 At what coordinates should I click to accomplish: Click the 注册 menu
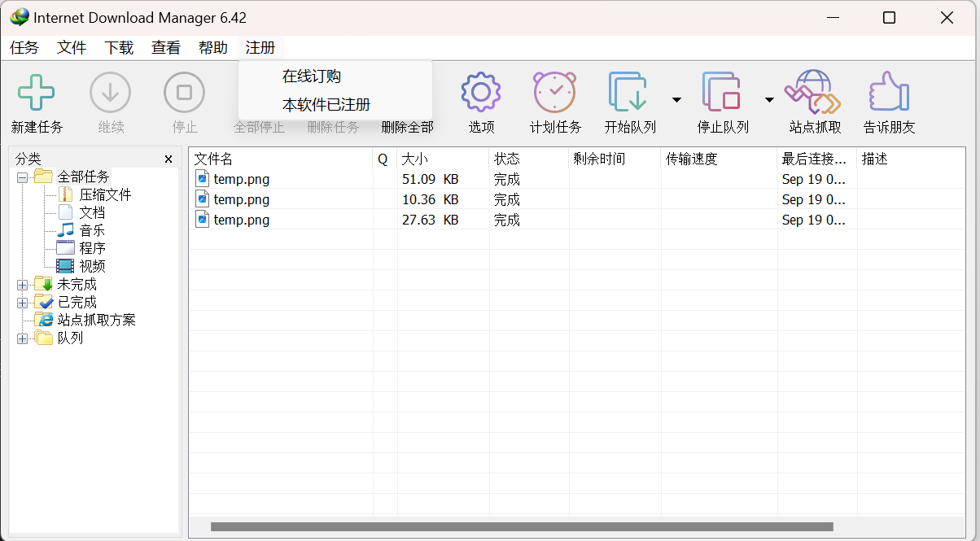click(260, 48)
